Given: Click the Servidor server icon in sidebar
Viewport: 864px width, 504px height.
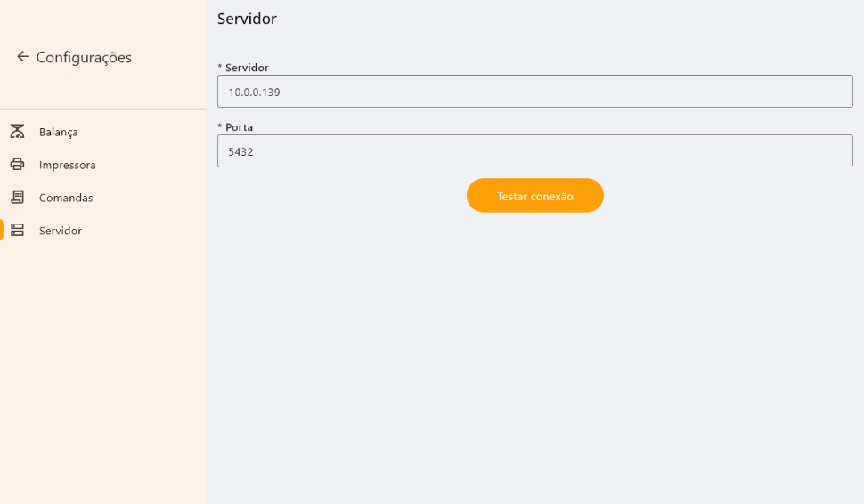Looking at the screenshot, I should (17, 231).
